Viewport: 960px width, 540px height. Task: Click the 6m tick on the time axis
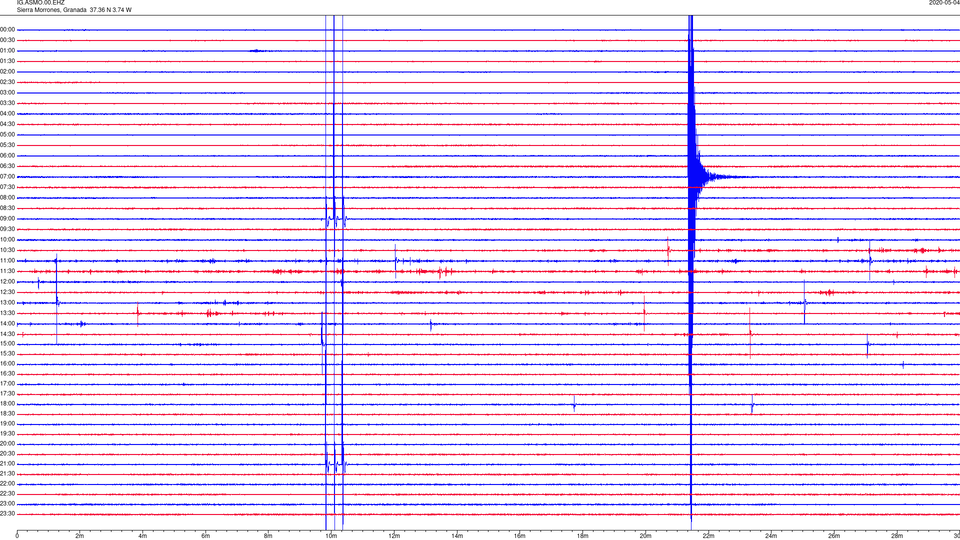pos(205,536)
